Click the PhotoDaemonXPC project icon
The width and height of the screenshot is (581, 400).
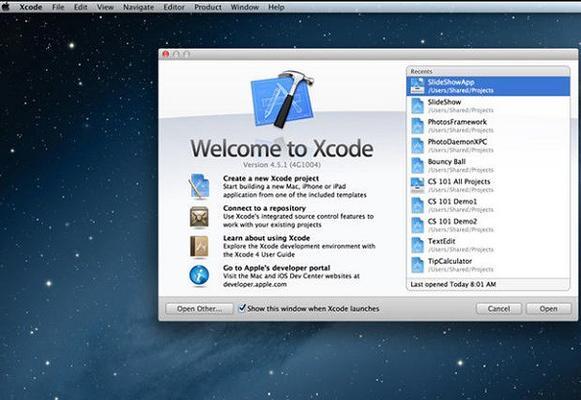[x=417, y=146]
